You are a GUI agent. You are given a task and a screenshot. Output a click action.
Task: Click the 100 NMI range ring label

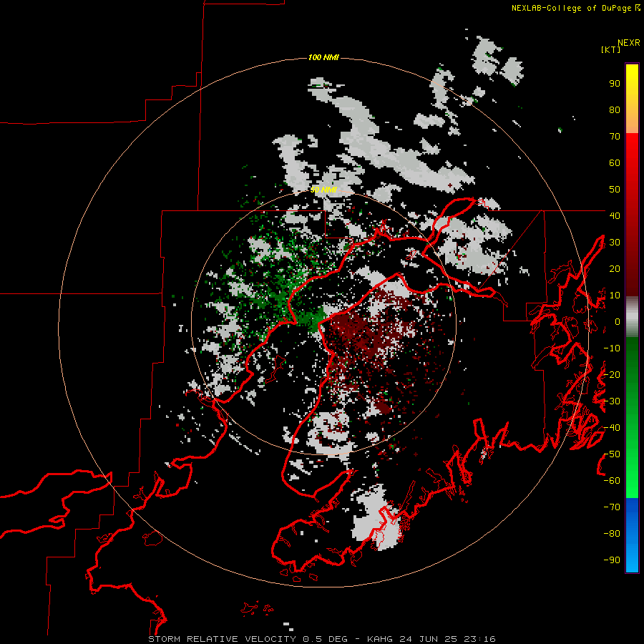tap(323, 57)
